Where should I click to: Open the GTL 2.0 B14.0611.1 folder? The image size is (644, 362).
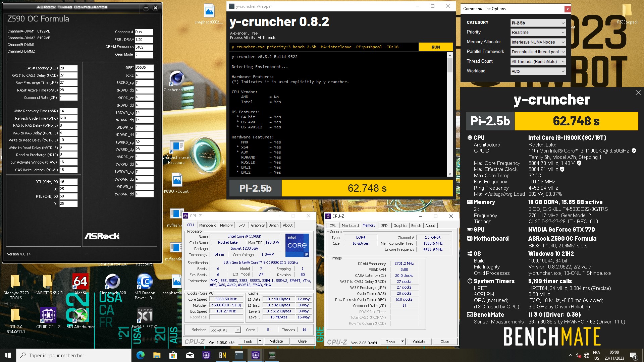16,321
